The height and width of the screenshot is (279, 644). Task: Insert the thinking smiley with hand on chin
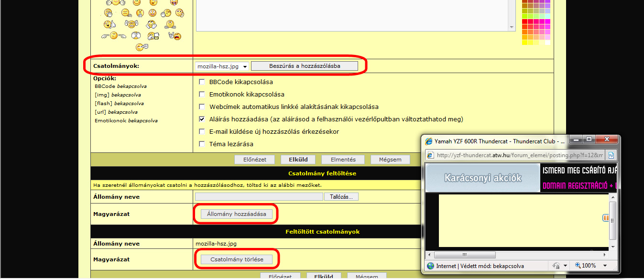[x=179, y=12]
